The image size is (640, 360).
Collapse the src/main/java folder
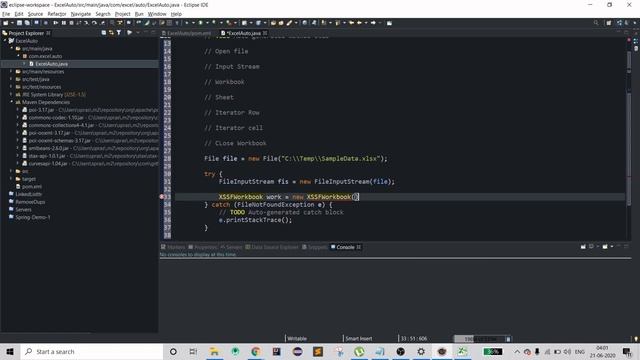click(12, 49)
